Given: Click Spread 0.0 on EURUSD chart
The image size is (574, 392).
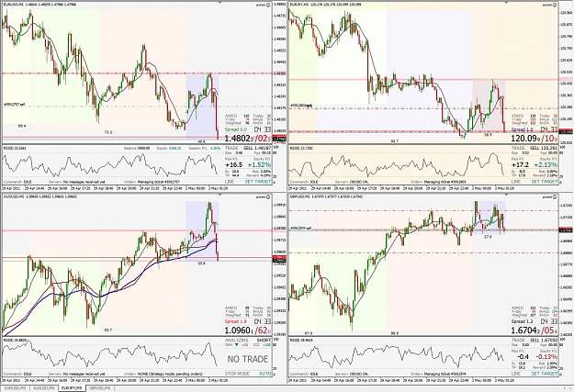Looking at the screenshot, I should click(x=236, y=129).
